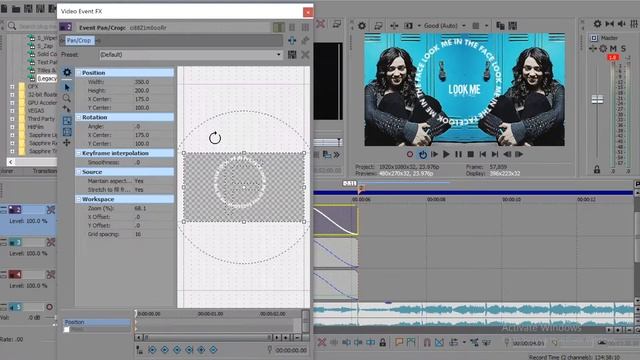Viewport: 640px width, 360px height.
Task: Collapse the Rotation section
Action: (78, 117)
